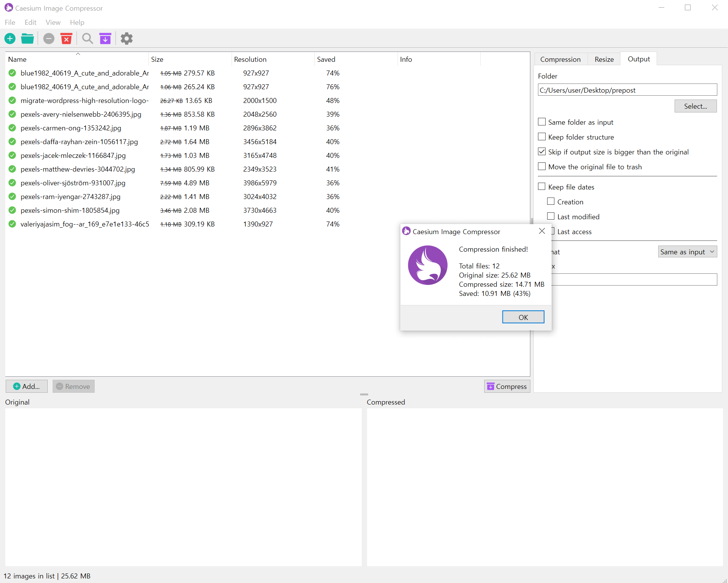Open the Edit menu
Viewport: 728px width, 583px height.
tap(31, 22)
